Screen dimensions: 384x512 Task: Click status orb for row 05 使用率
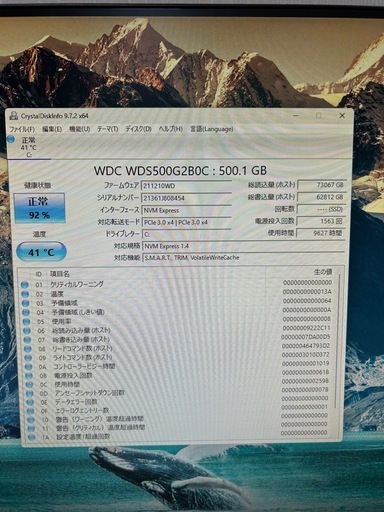tap(26, 322)
